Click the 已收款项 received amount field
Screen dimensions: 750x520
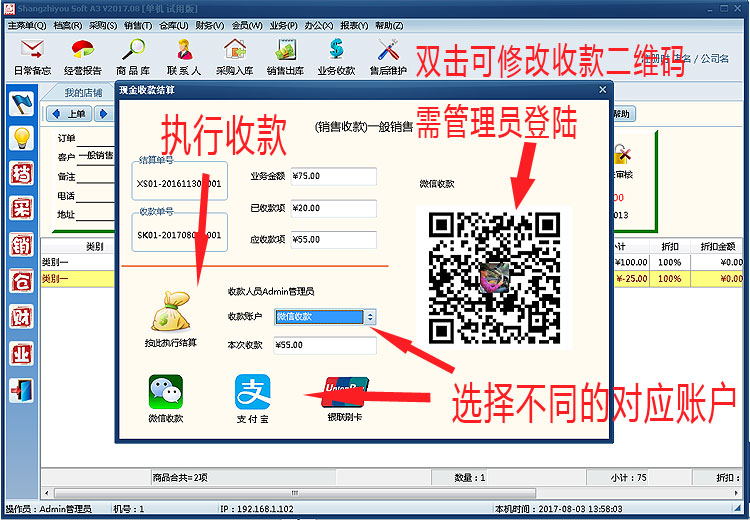pyautogui.click(x=333, y=208)
